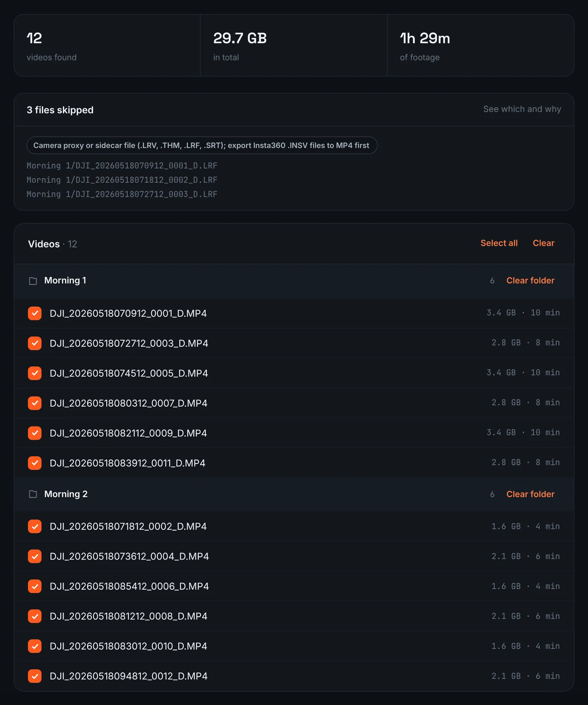Viewport: 588px width, 705px height.
Task: Collapse skipped files via See which and why
Action: pyautogui.click(x=522, y=109)
